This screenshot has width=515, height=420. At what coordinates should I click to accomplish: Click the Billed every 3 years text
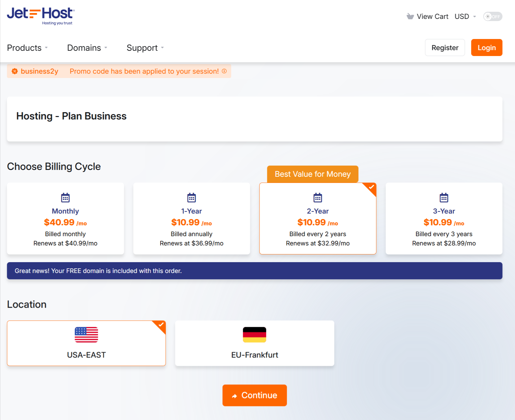click(x=444, y=234)
